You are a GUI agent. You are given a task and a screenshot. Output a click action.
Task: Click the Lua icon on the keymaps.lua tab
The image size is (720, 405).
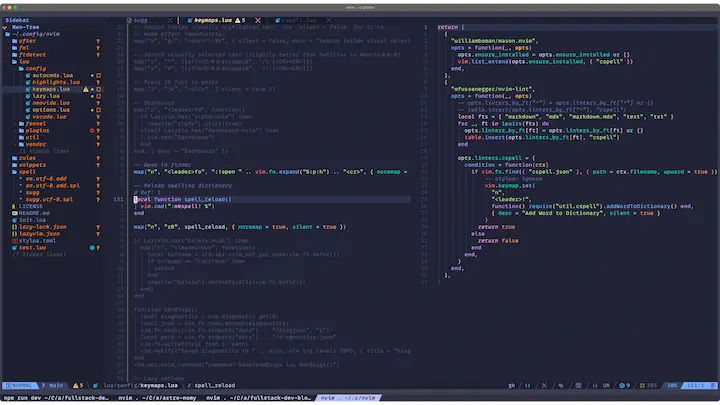[x=190, y=20]
